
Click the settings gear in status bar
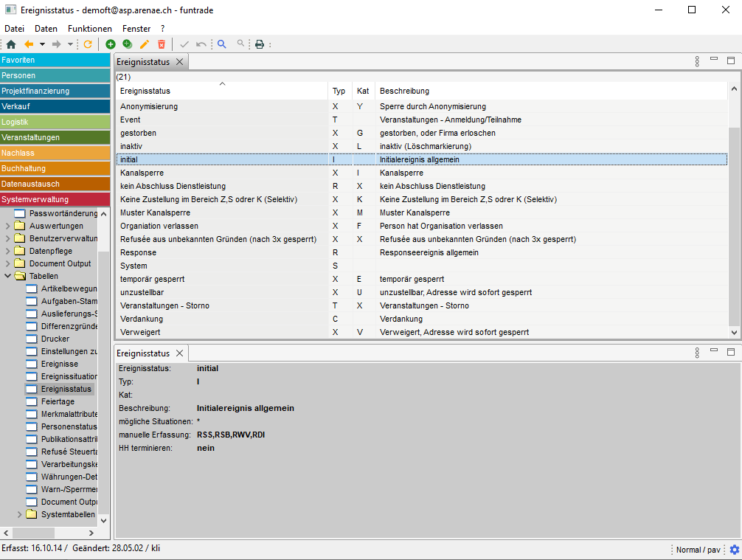[x=734, y=550]
